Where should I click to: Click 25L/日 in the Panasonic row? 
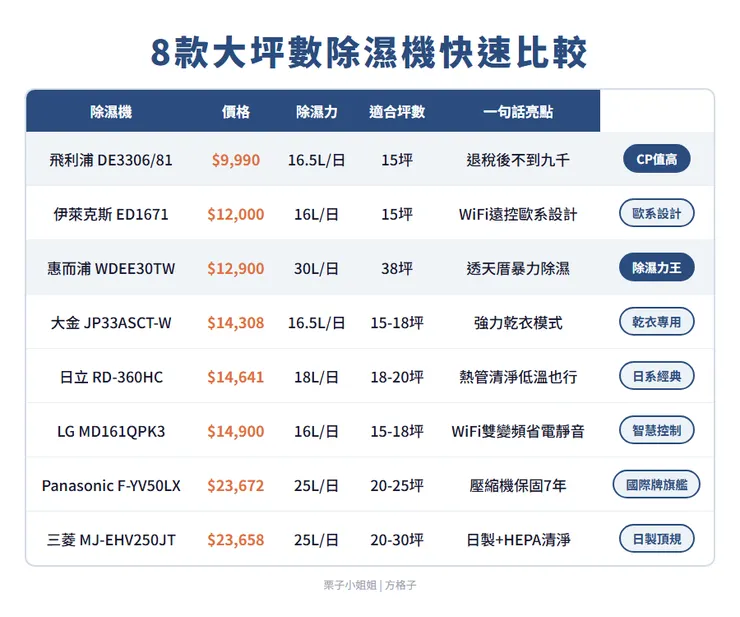[x=316, y=486]
